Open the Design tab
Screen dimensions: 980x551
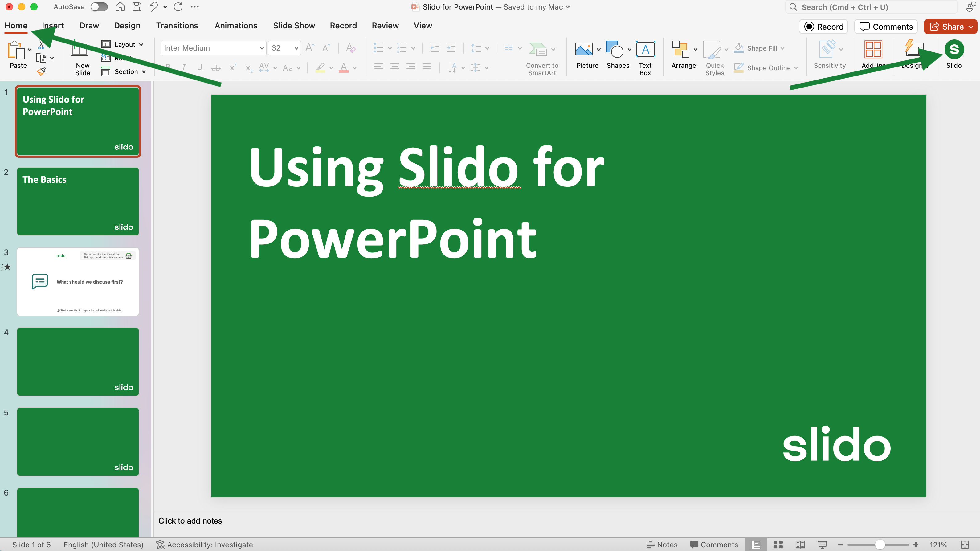tap(127, 26)
